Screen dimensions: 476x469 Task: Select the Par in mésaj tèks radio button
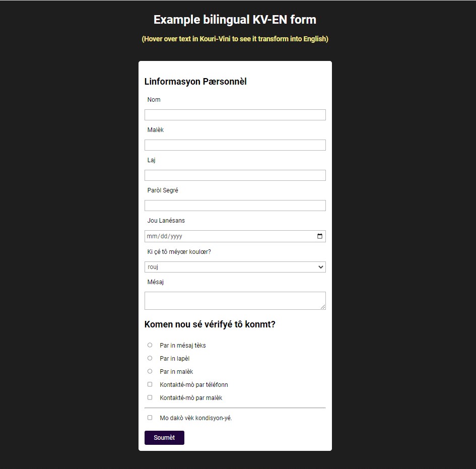150,345
